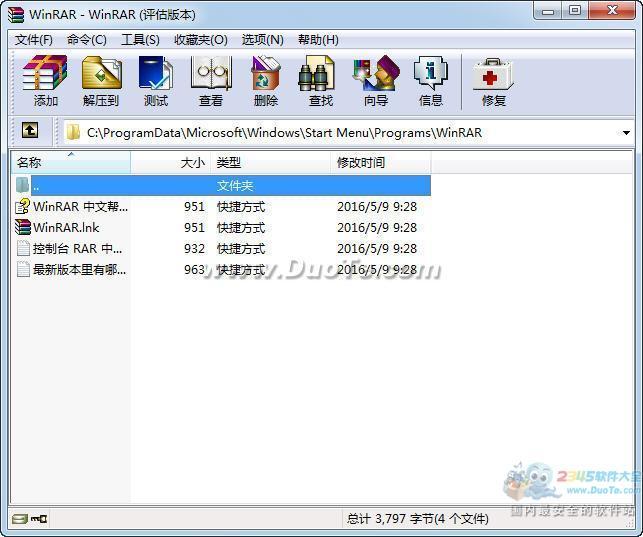
Task: Open the 命令(C) menu
Action: pos(87,40)
